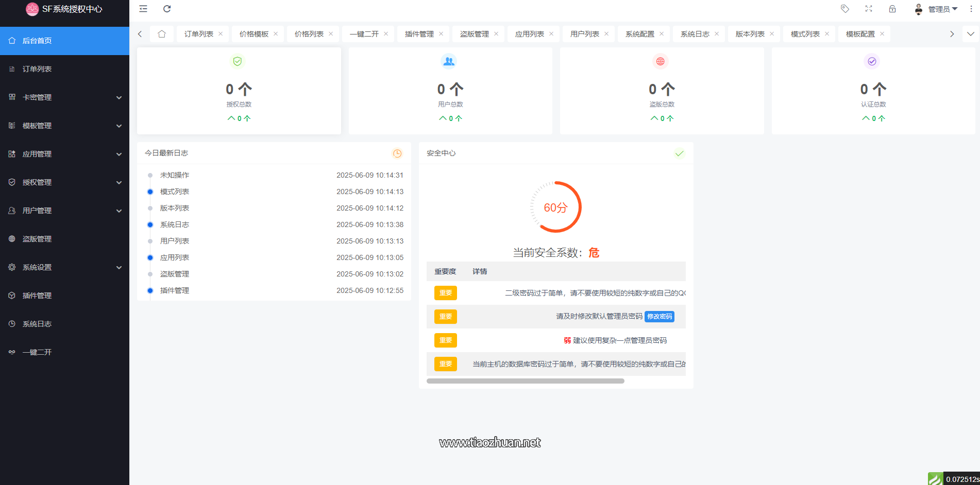Close the 价格模板 tab
Screen dimensions: 980x485
point(276,34)
